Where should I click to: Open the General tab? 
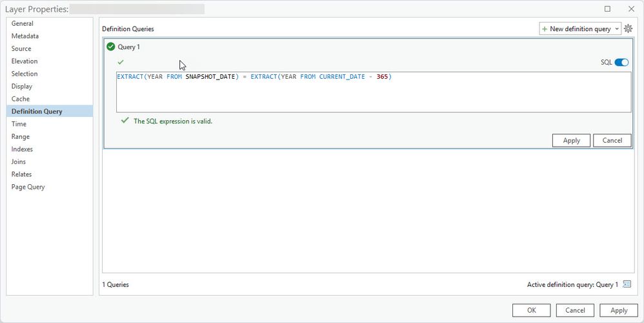49,23
